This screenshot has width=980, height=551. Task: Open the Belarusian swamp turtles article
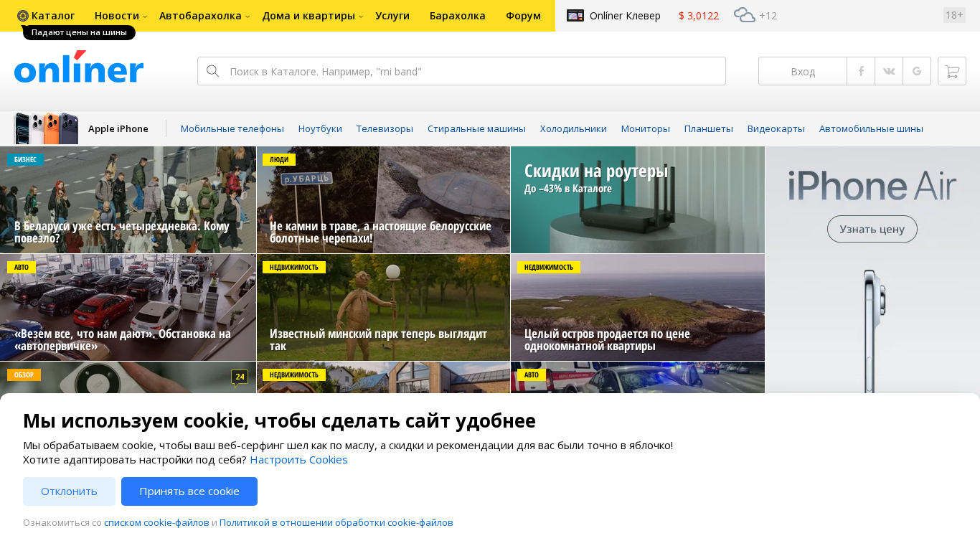[x=383, y=200]
